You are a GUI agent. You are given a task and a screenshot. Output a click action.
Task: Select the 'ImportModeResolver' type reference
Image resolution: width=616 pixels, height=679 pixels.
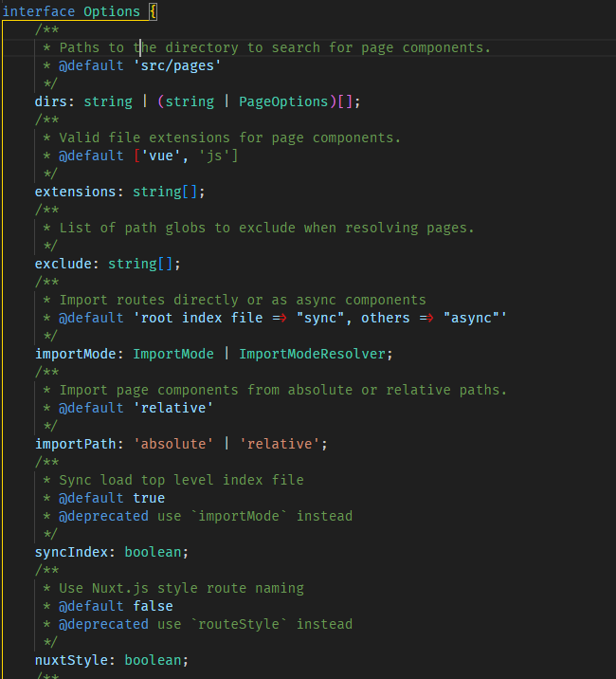312,354
